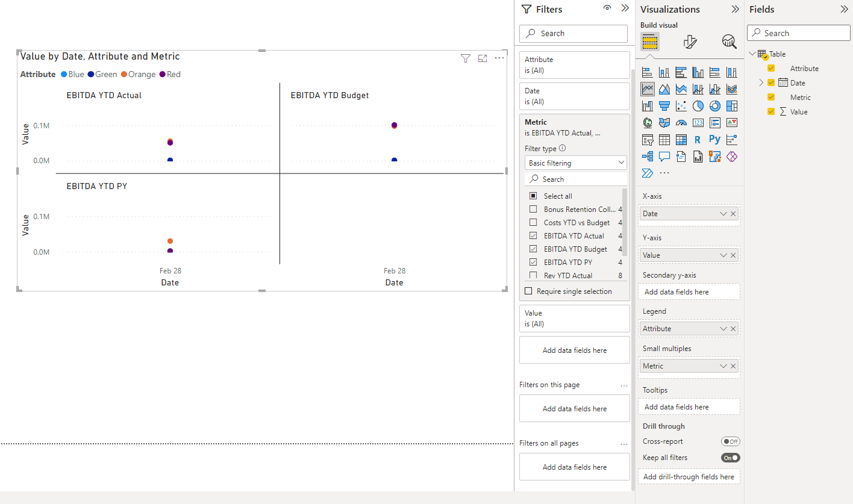Insert the globe Map visual
The image size is (853, 504).
coord(648,123)
